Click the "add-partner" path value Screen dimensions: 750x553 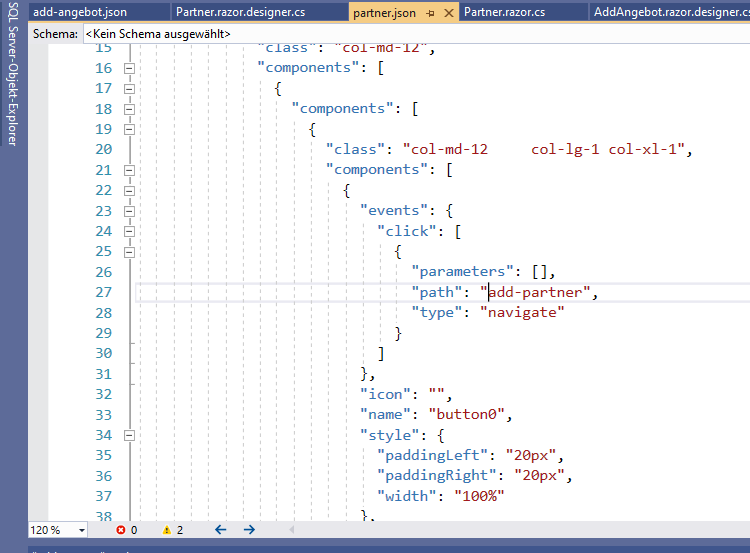point(535,292)
